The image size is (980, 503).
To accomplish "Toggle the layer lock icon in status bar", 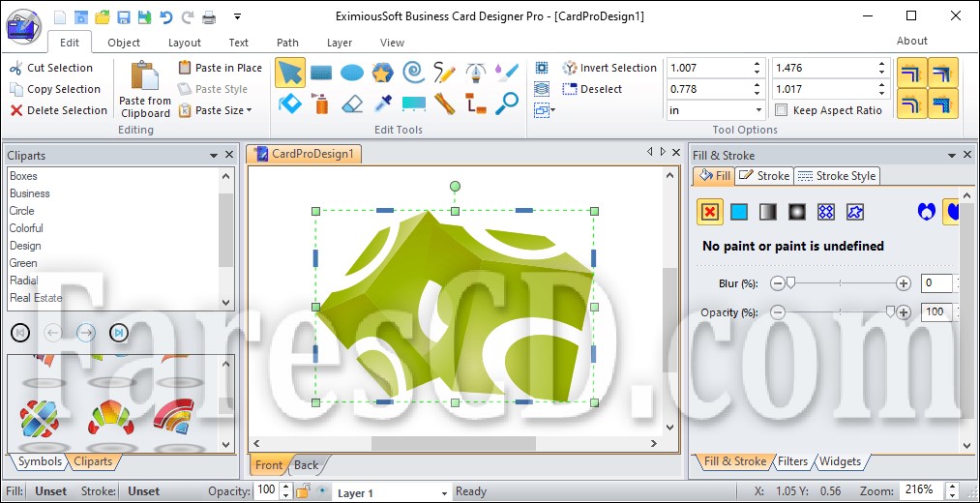I will tap(303, 491).
